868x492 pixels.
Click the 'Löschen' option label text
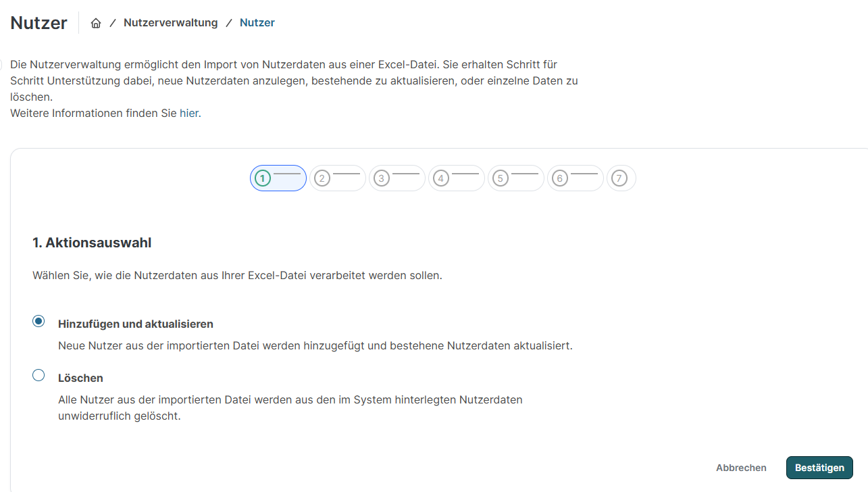point(80,378)
